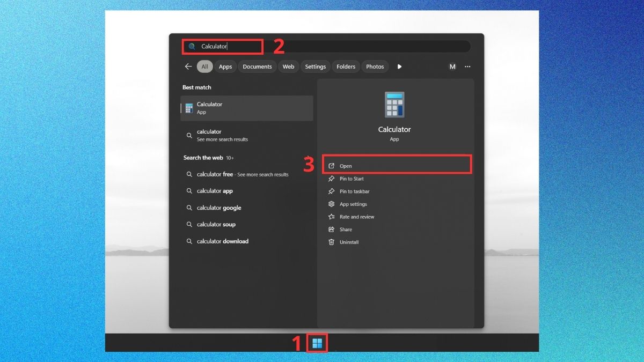Switch to the Documents filter tab
644x362 pixels.
click(x=257, y=67)
